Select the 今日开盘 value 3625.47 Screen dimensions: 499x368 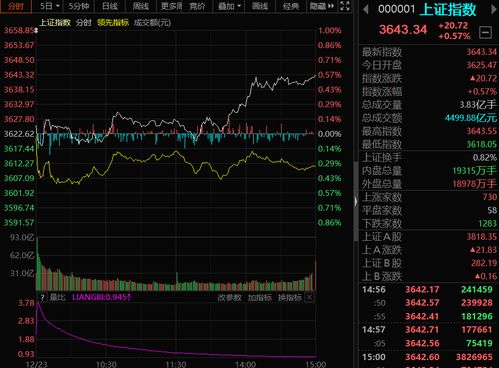coord(481,65)
